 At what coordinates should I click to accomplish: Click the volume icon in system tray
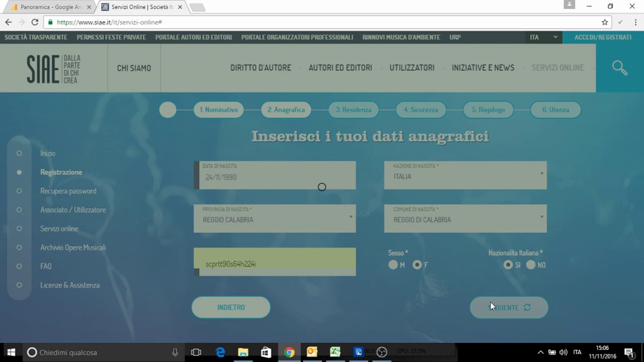[x=563, y=352]
